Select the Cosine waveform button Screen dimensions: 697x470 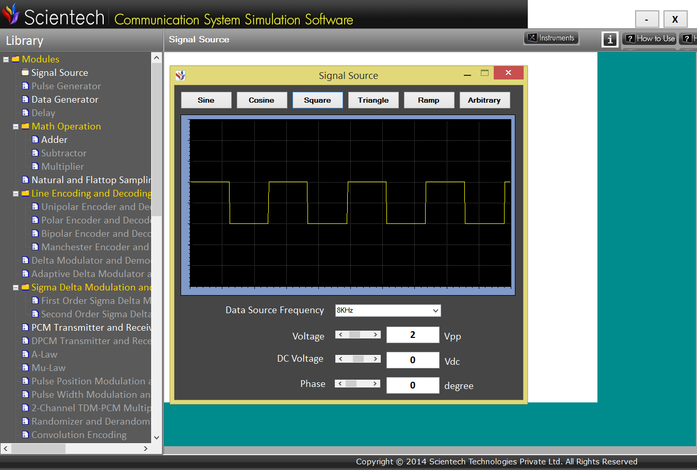[x=261, y=100]
